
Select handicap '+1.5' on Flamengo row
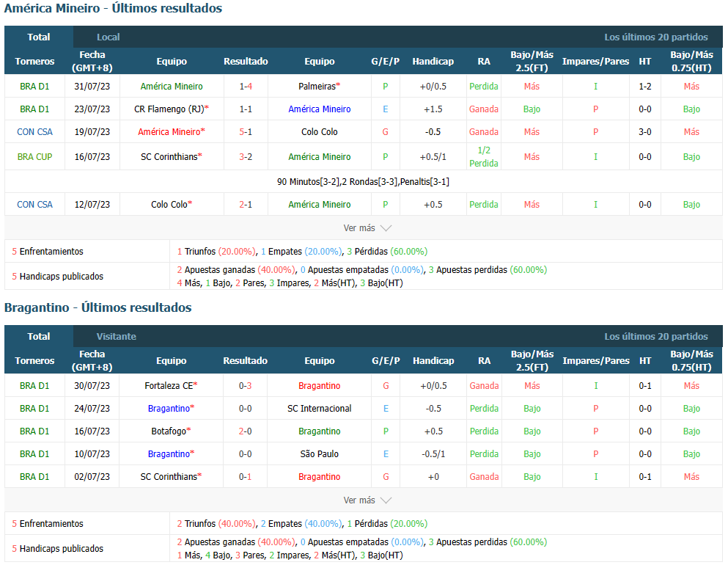pyautogui.click(x=433, y=109)
